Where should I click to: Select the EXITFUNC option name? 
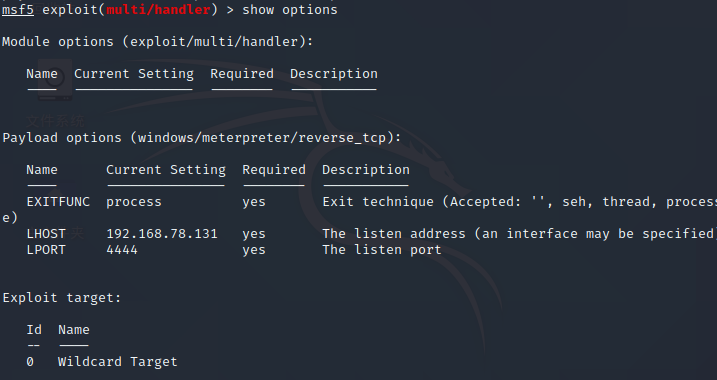[58, 202]
